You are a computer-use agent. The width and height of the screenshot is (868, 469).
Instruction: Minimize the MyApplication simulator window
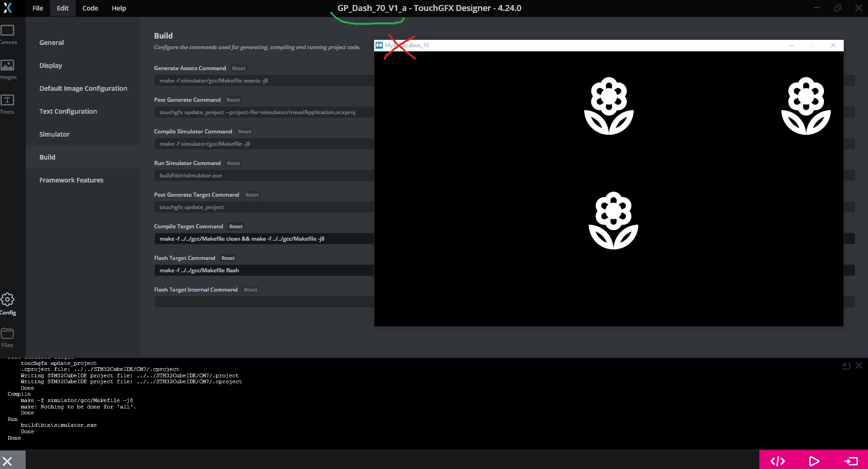click(791, 45)
